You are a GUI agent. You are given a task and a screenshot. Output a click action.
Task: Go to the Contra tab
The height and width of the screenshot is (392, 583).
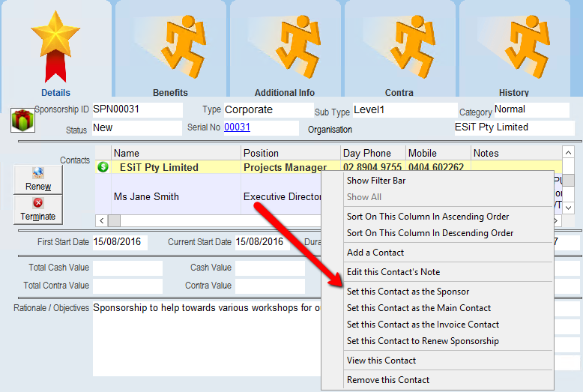[399, 49]
